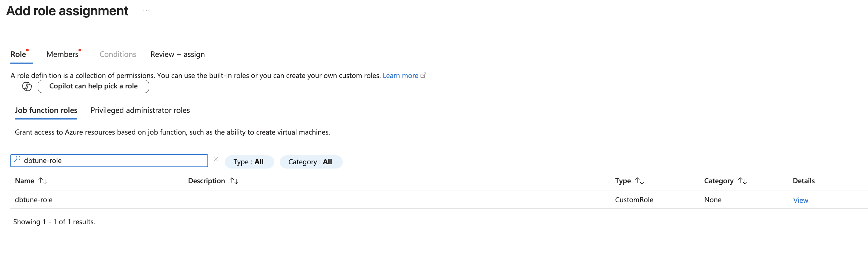Click the Copilot icon beside role helper
868x271 pixels.
pyautogui.click(x=27, y=86)
